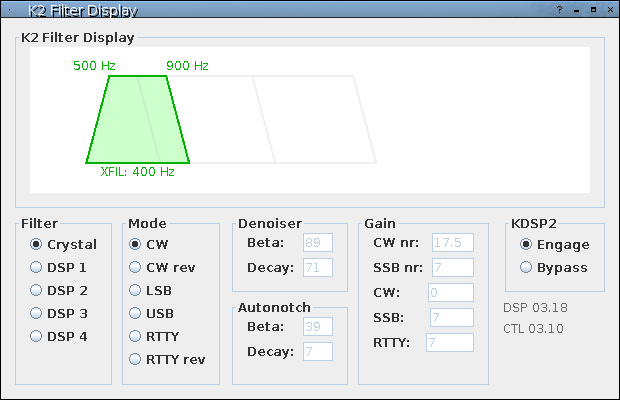Select RTTY rev mode
This screenshot has width=620, height=400.
pos(136,359)
